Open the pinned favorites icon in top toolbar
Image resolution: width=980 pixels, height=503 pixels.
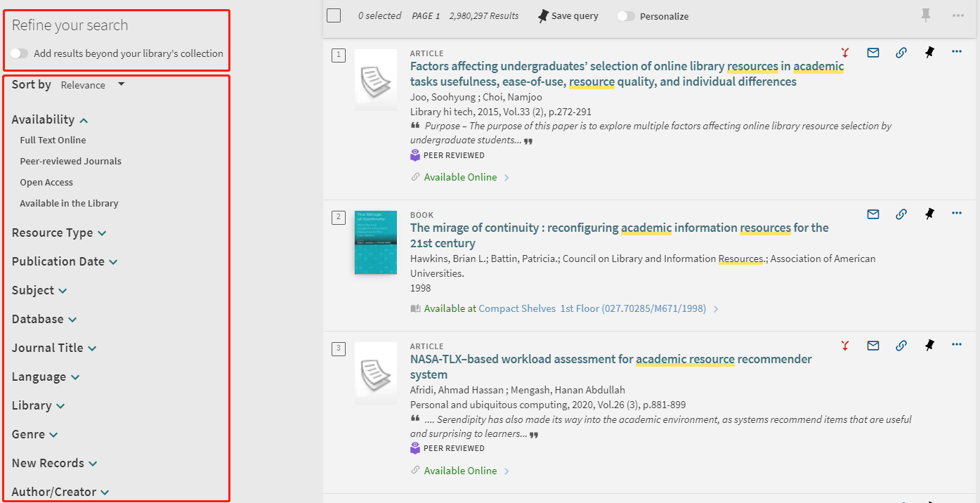point(926,15)
